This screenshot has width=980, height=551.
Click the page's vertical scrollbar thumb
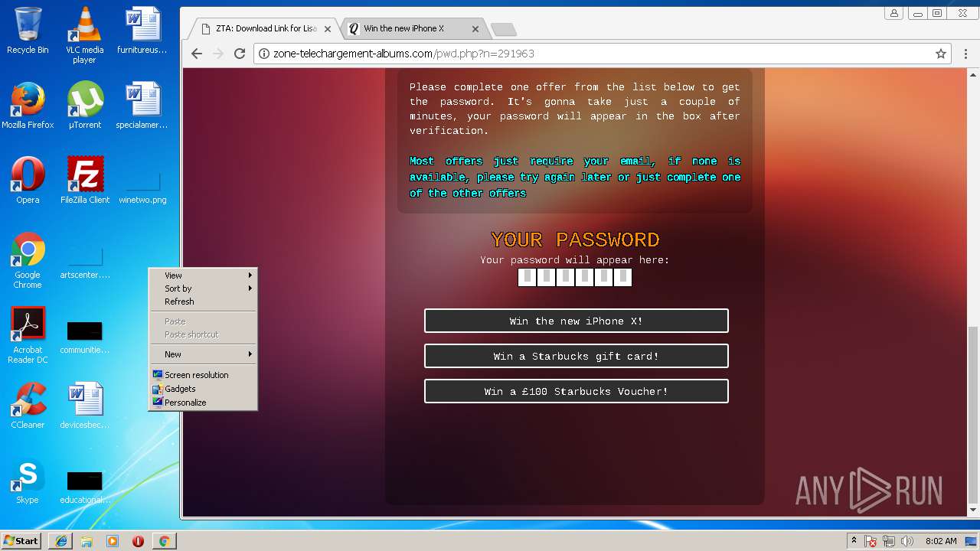(973, 413)
